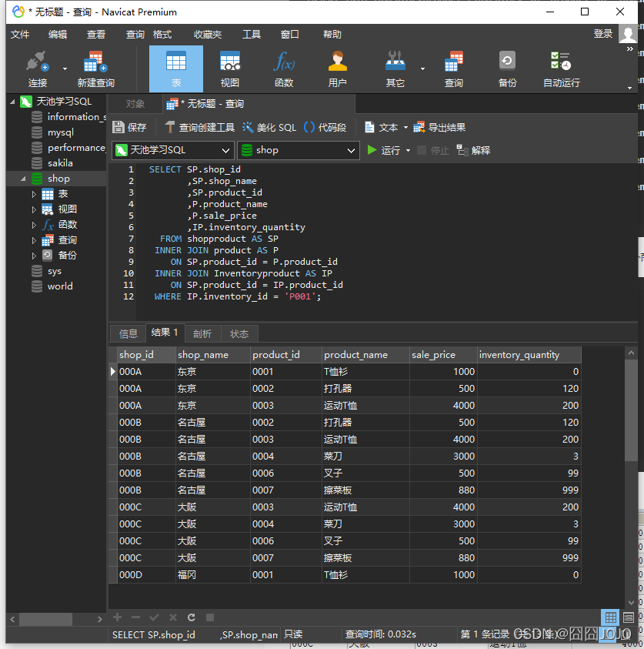Viewport: 644px width, 649px height.
Task: Open the 查看 menu
Action: click(96, 35)
